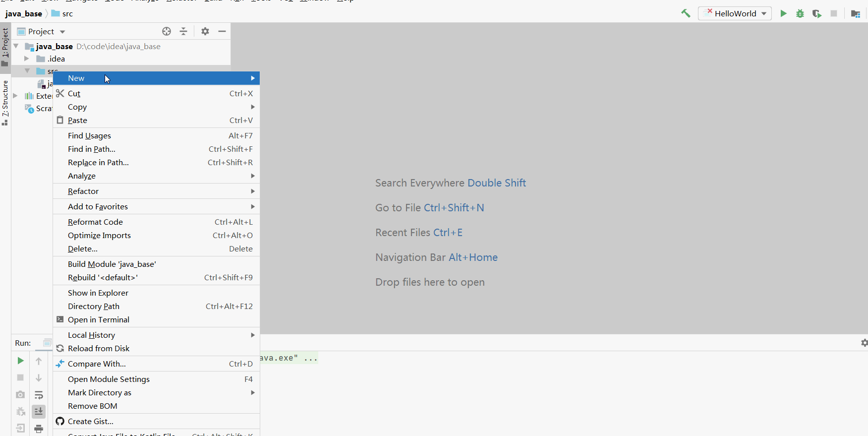Click the Build Project hammer icon
868x436 pixels.
[686, 13]
